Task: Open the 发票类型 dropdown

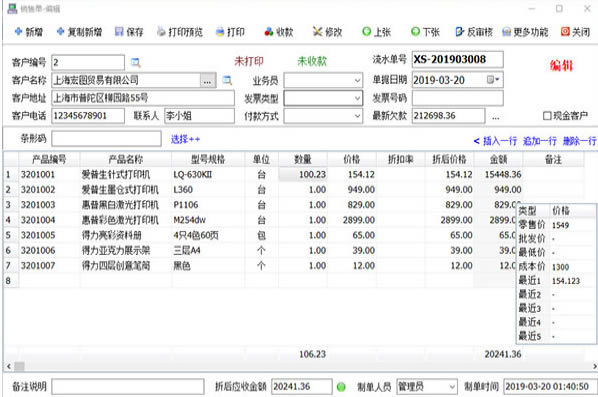Action: pos(357,98)
